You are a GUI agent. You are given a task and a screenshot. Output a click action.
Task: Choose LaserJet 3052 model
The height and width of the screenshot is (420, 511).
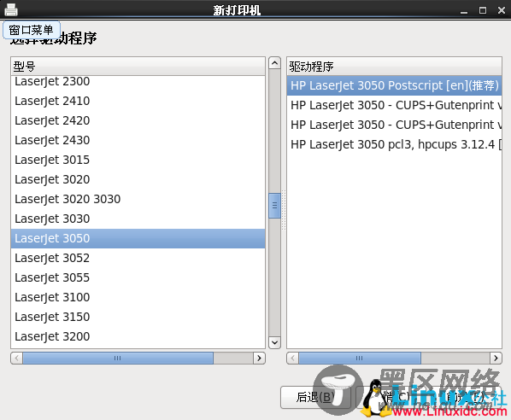tap(138, 258)
